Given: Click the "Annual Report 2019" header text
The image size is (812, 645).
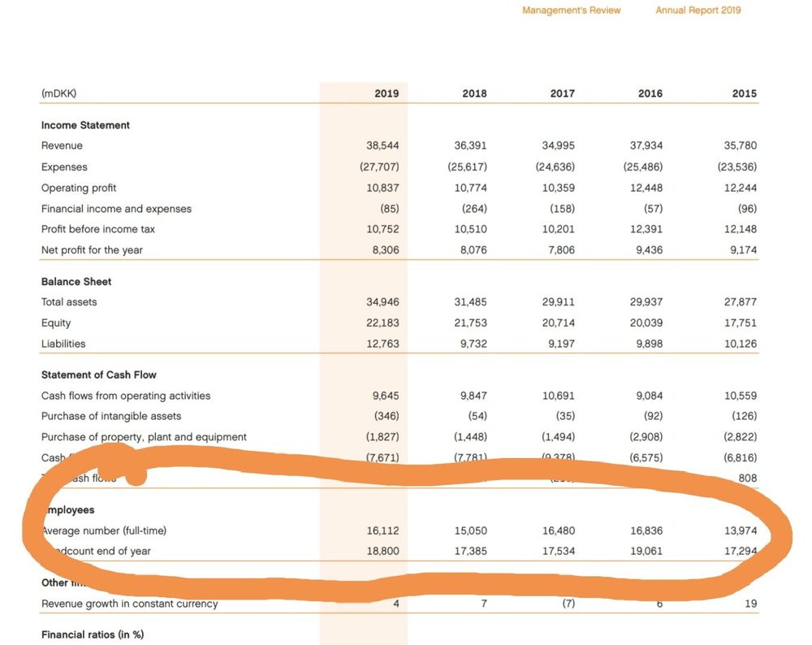Looking at the screenshot, I should click(698, 11).
